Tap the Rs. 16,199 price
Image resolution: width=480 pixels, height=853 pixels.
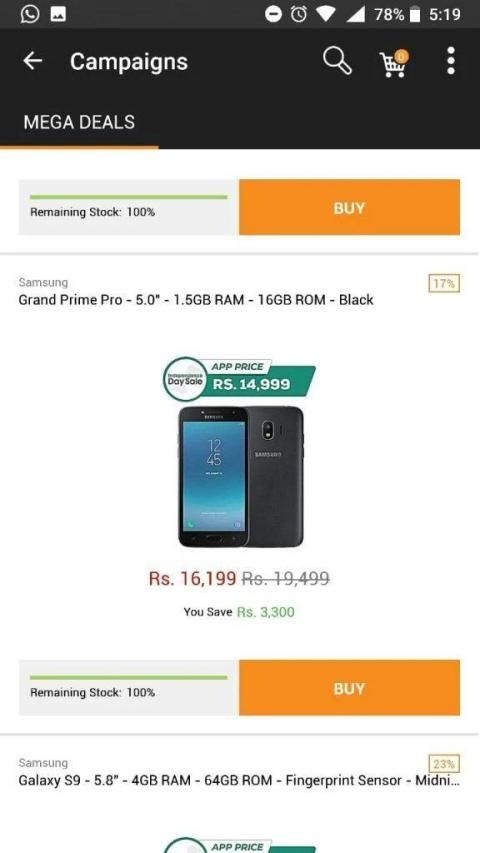pos(193,578)
